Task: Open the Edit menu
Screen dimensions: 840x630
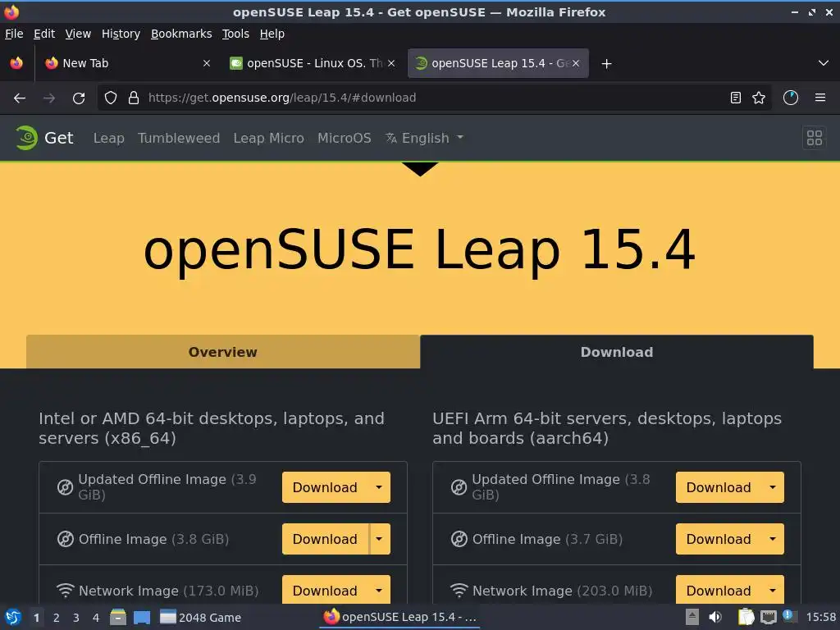Action: pyautogui.click(x=44, y=34)
